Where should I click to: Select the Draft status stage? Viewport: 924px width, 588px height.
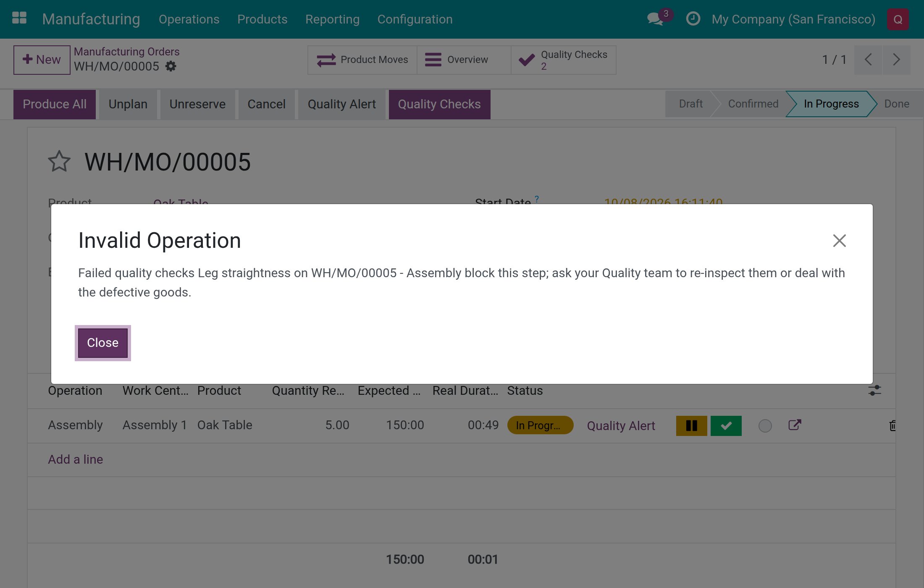click(x=690, y=104)
